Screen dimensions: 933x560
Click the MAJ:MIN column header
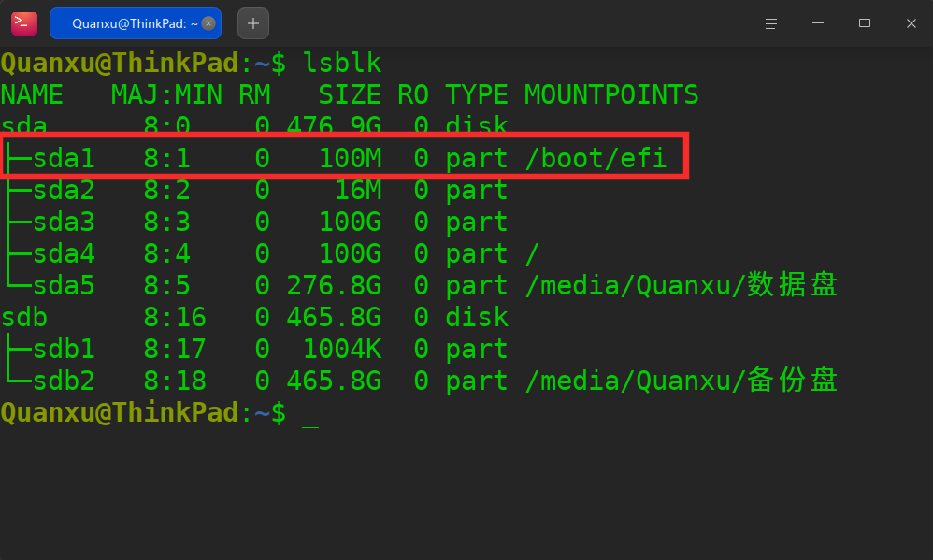pyautogui.click(x=166, y=95)
